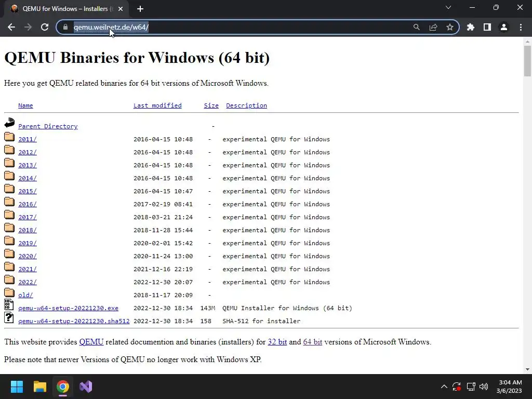Follow the 32 bit link
The height and width of the screenshot is (399, 532).
pos(277,342)
